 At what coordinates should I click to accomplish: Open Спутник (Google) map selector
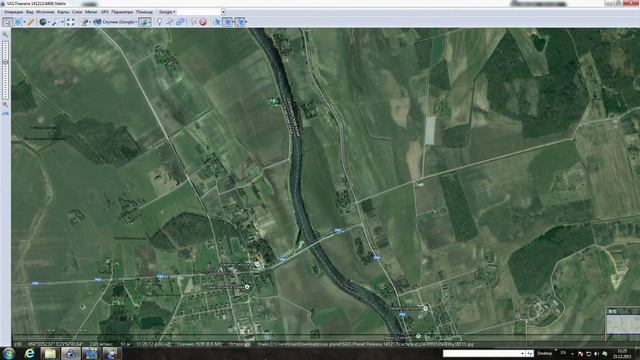115,22
